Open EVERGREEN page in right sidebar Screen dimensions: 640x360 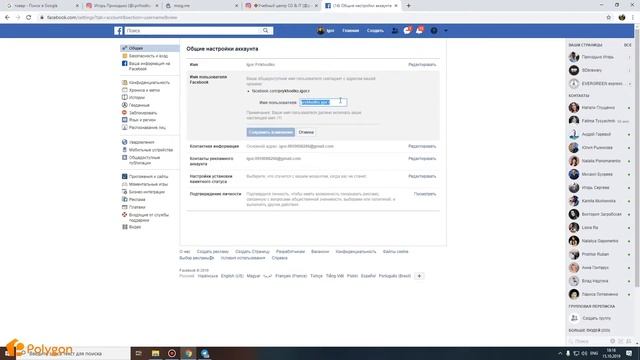point(600,84)
